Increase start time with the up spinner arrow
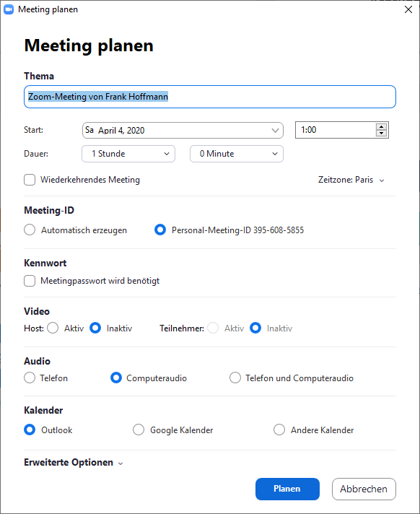Viewport: 420px width, 514px height. click(381, 127)
